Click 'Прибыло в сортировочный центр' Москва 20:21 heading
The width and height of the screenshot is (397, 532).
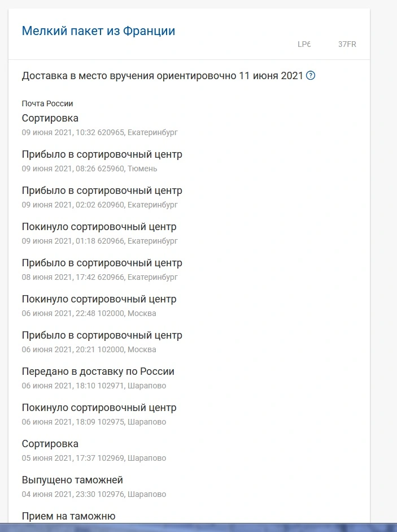point(102,335)
